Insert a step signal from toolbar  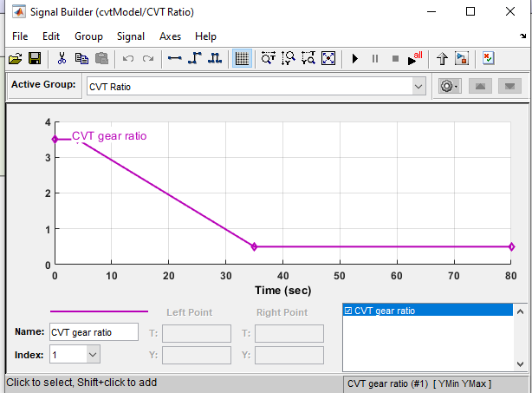pos(195,59)
